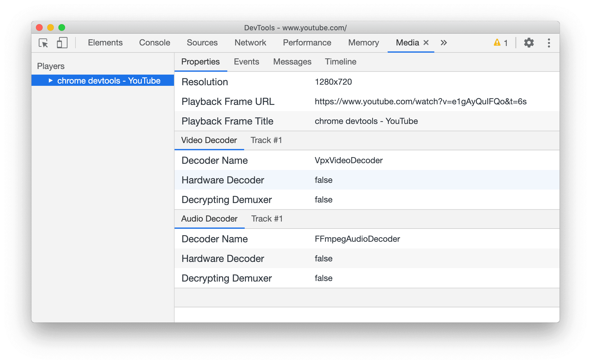Switch to the Events tab
This screenshot has width=591, height=364.
(247, 62)
